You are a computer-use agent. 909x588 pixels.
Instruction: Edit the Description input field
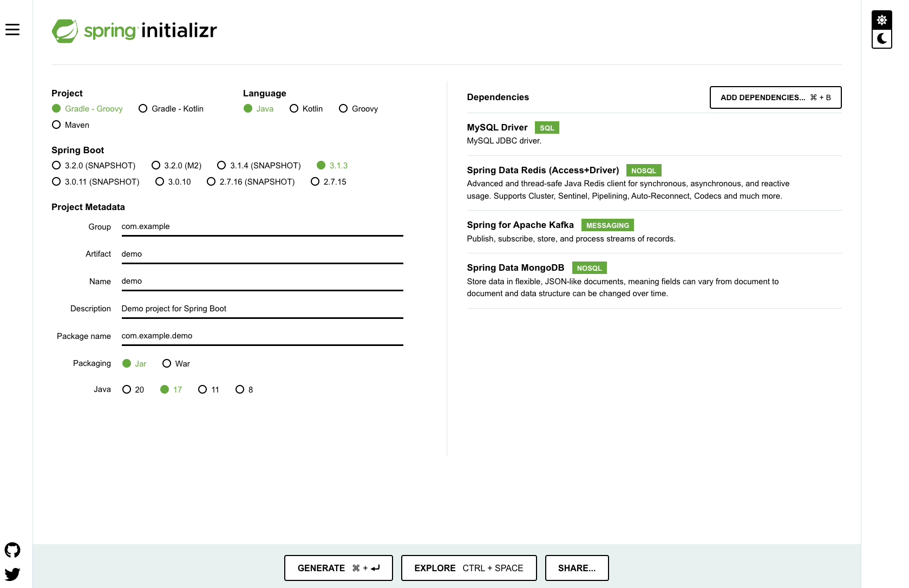pyautogui.click(x=263, y=309)
